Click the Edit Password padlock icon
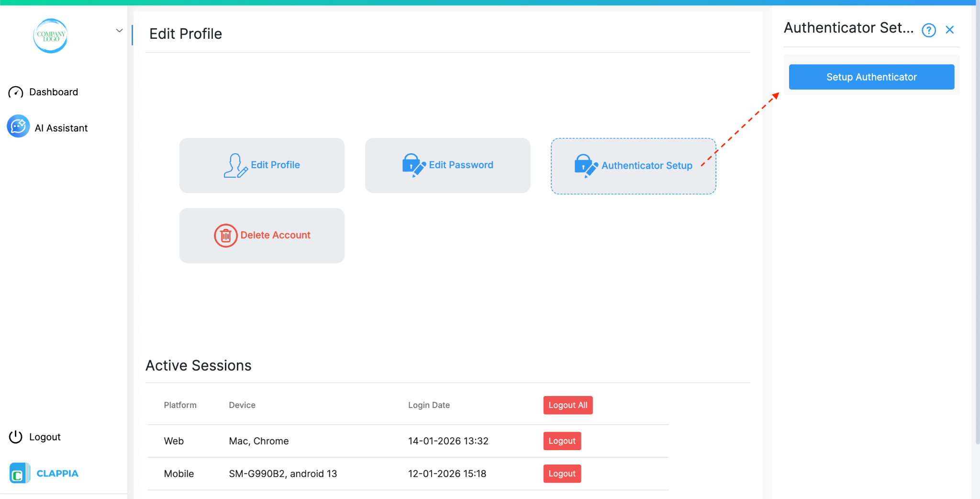 tap(412, 165)
